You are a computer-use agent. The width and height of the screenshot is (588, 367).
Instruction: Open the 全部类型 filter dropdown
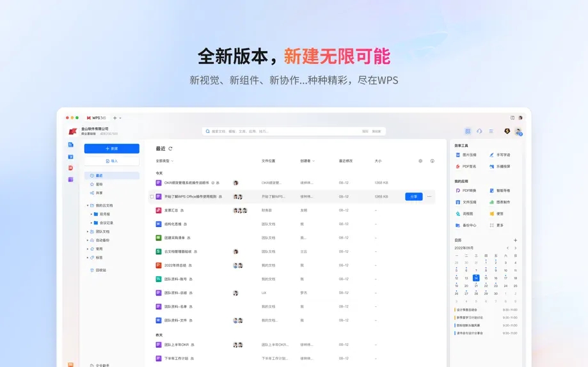tap(164, 161)
